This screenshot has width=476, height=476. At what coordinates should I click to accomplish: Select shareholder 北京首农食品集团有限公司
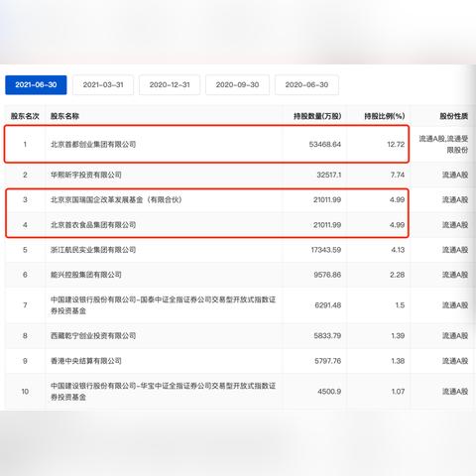(x=93, y=225)
